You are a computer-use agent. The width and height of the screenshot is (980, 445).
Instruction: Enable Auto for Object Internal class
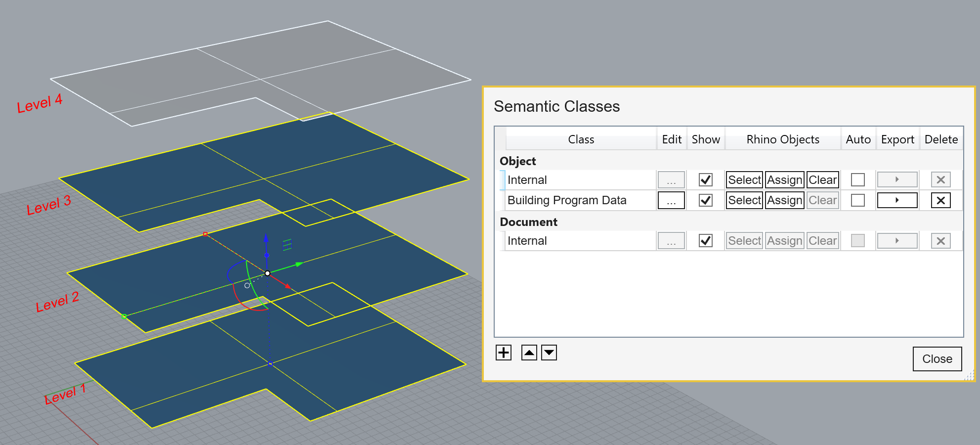coord(858,180)
